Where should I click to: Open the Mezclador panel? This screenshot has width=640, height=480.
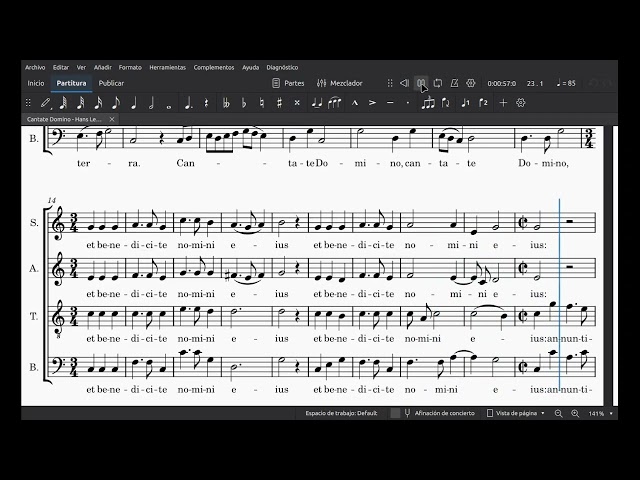[x=340, y=83]
